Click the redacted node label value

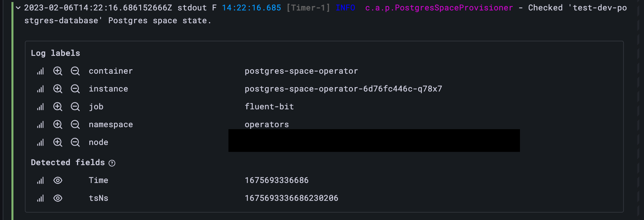pos(374,141)
